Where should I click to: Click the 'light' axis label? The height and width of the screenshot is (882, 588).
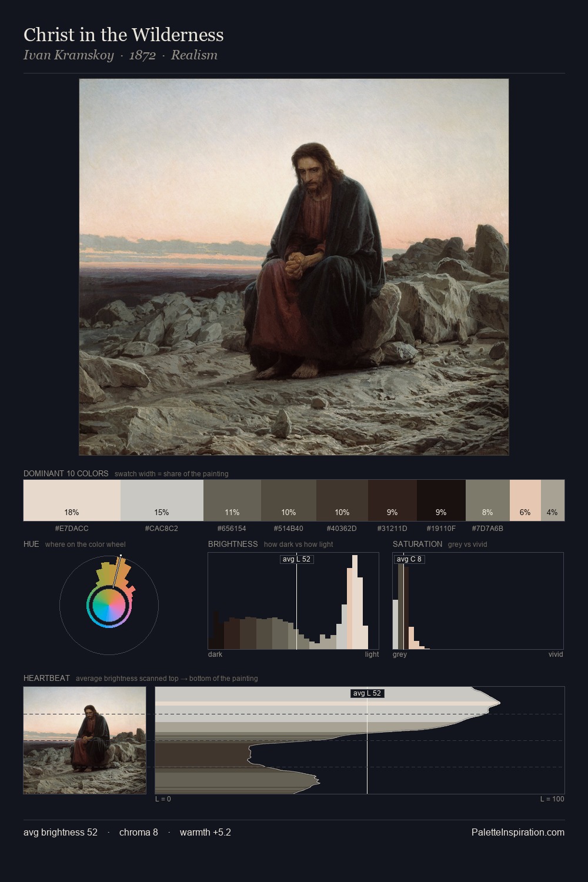coord(372,654)
